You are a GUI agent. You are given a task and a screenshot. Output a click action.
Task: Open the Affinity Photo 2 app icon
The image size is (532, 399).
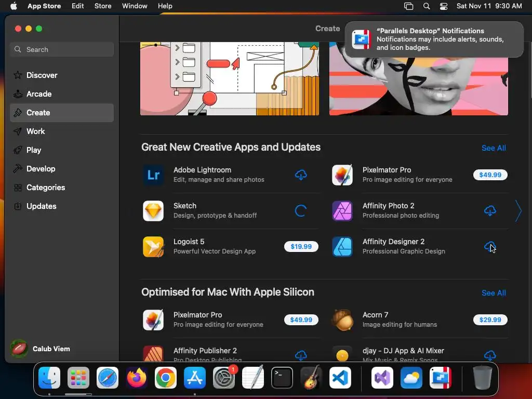(342, 211)
